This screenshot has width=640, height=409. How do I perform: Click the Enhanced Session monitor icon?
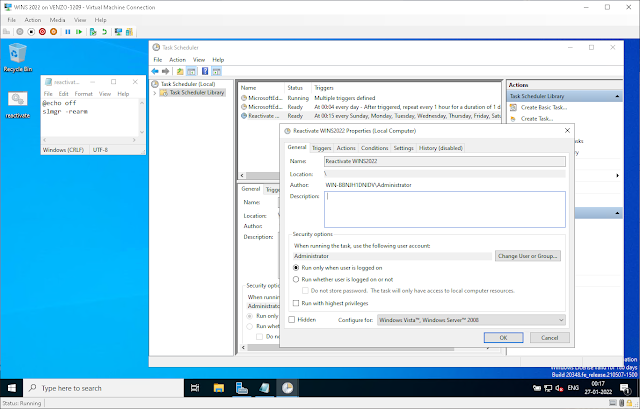118,31
